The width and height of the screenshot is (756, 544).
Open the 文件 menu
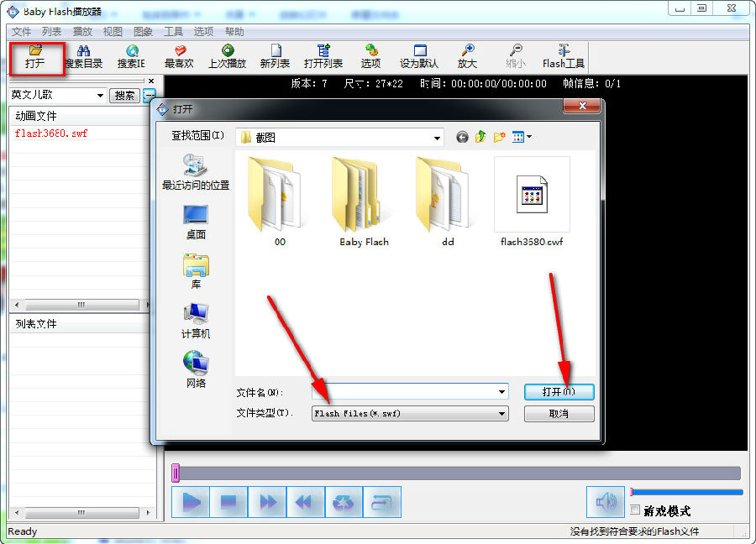(21, 32)
